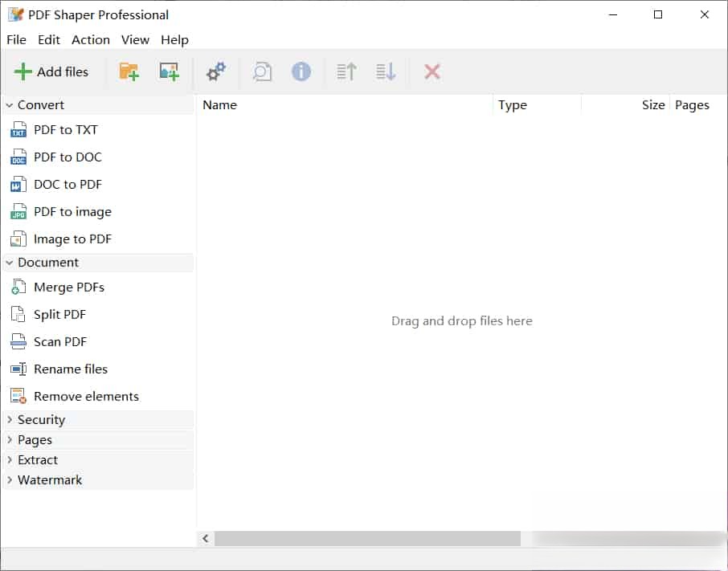Click the move down arrow icon
This screenshot has width=728, height=571.
(x=386, y=72)
